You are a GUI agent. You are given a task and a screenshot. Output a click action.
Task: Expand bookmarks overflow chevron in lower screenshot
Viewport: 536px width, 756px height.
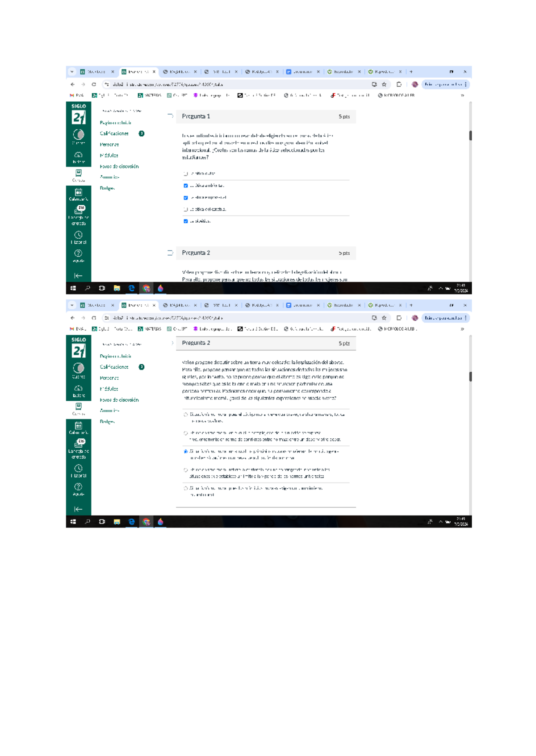(462, 329)
